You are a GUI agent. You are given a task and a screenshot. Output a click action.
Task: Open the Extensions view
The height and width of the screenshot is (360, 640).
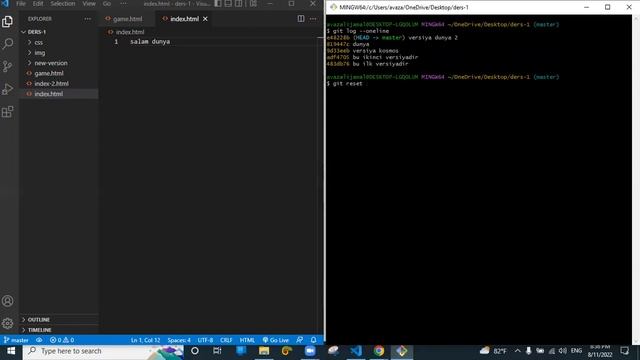[x=7, y=111]
